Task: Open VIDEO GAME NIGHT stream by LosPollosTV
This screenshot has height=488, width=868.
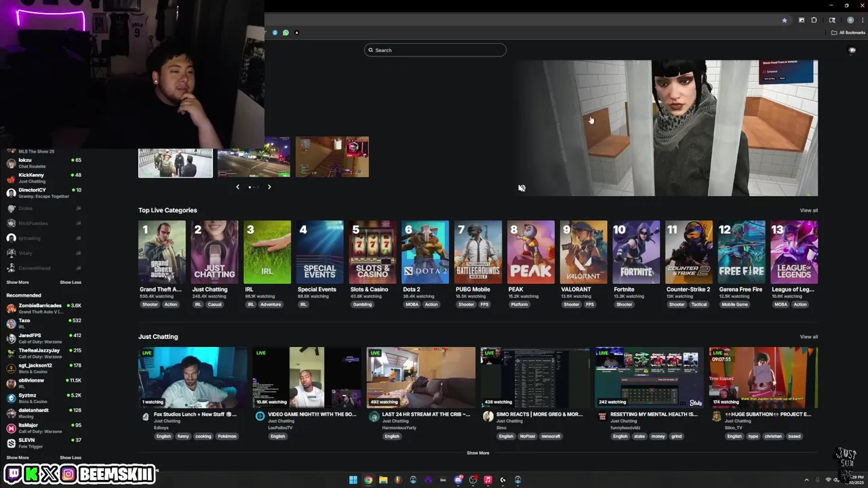Action: [307, 377]
